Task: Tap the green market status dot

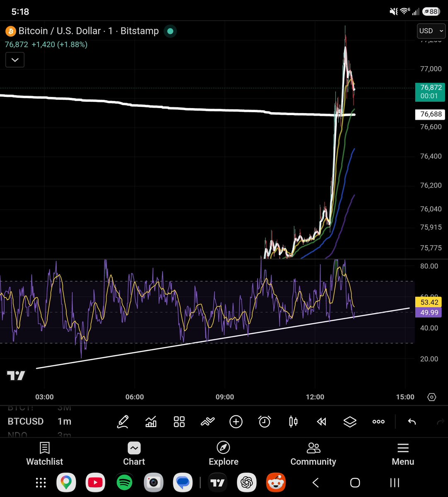Action: [170, 31]
